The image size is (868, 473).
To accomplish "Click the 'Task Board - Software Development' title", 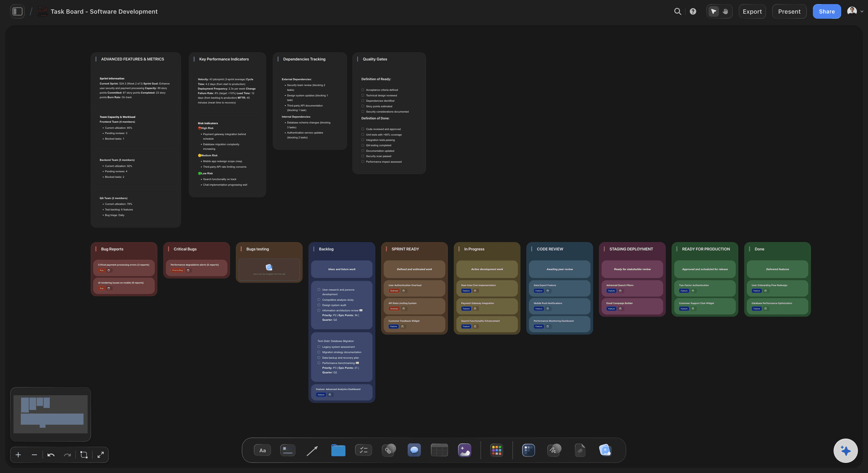I will [104, 11].
